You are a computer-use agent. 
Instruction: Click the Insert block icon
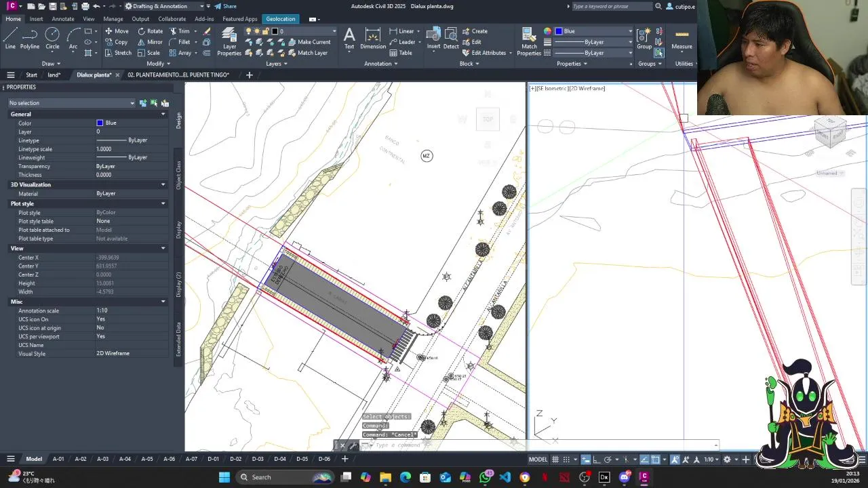click(x=433, y=39)
